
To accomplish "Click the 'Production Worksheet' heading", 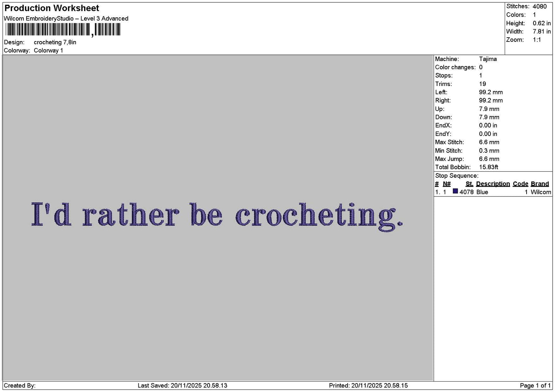I will tap(51, 8).
